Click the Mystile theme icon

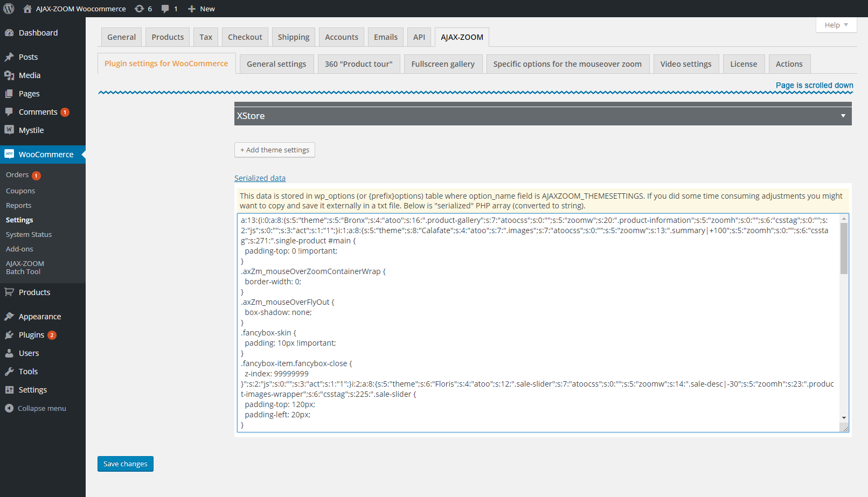(9, 130)
